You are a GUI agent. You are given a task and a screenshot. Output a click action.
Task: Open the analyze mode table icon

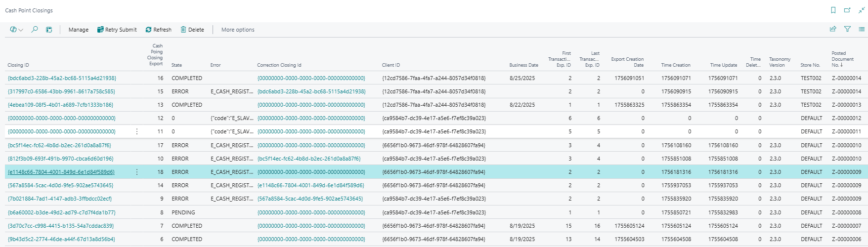49,30
